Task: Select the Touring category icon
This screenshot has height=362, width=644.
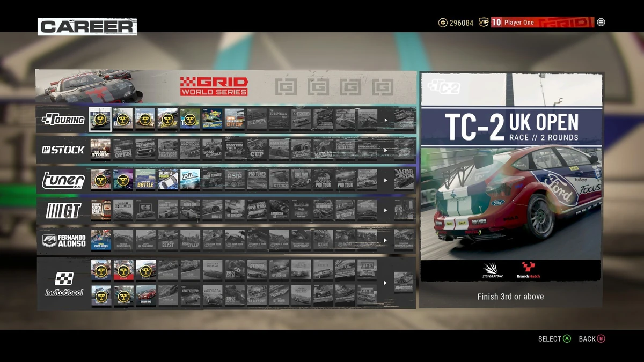Action: pos(62,119)
